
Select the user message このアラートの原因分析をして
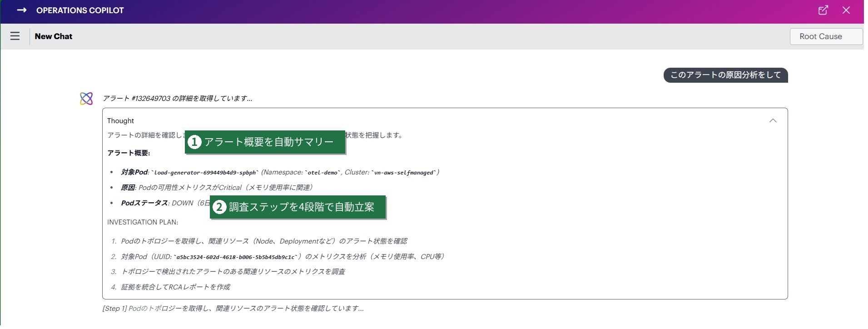tap(725, 75)
